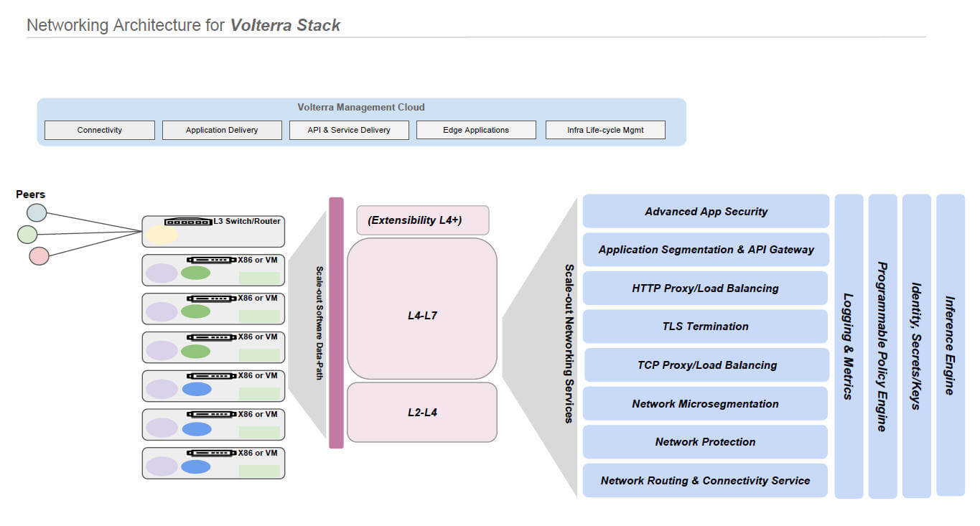980x526 pixels.
Task: Open Application Segmentation & API Gateway block
Action: coord(706,250)
